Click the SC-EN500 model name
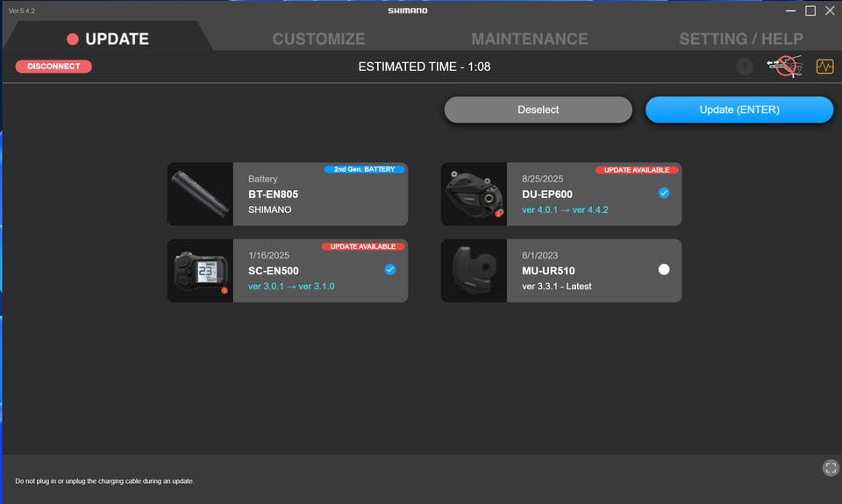The image size is (842, 504). [x=274, y=271]
